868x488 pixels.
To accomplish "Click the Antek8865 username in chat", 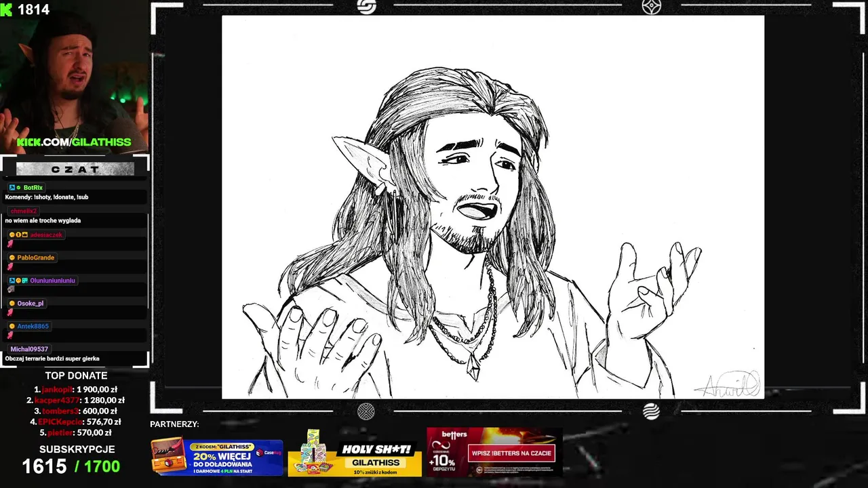I will point(33,327).
